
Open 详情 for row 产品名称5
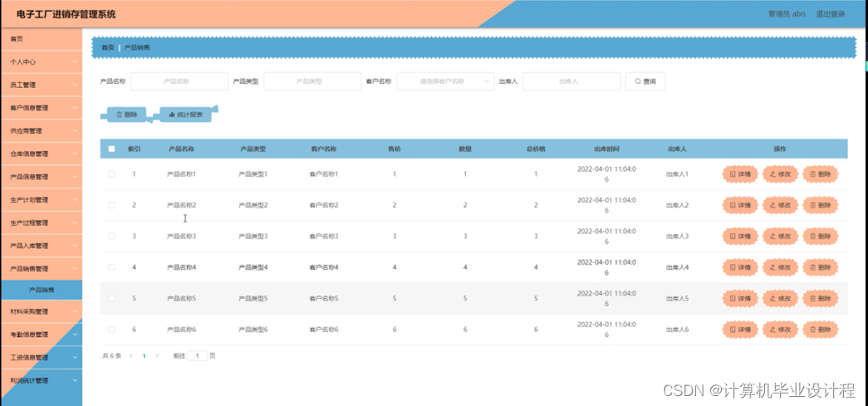[x=740, y=299]
